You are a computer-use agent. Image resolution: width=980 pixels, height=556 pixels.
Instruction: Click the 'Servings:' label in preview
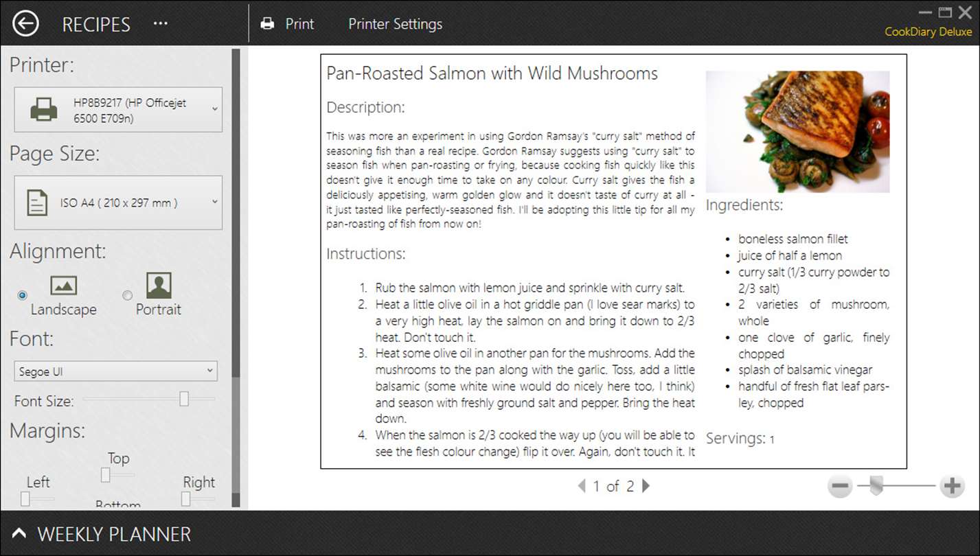click(x=736, y=438)
